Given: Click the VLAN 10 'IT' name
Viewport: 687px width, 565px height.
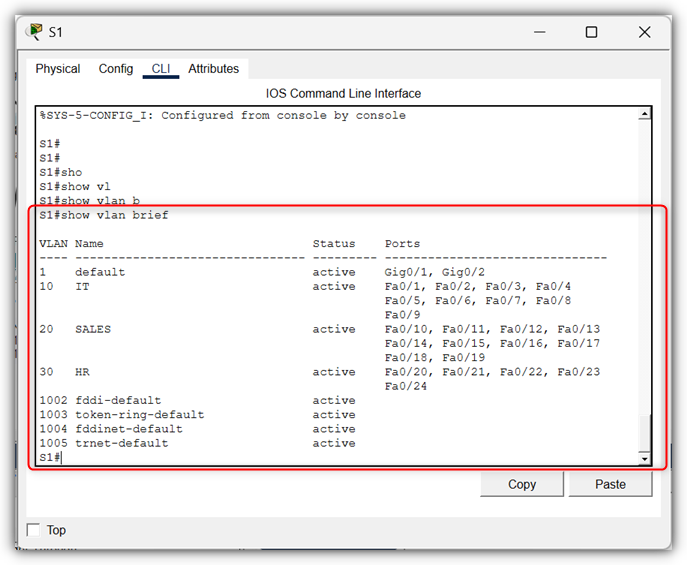Looking at the screenshot, I should tap(82, 286).
